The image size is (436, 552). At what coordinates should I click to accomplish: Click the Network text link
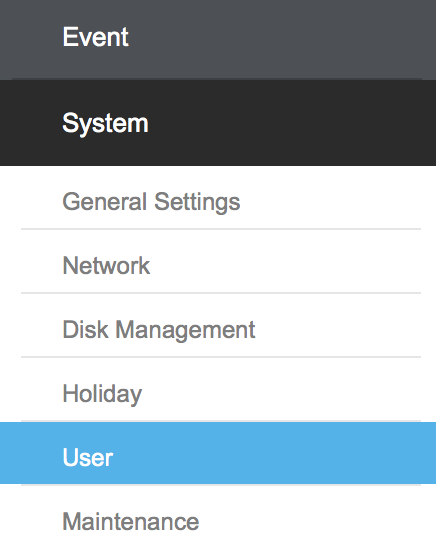point(106,265)
